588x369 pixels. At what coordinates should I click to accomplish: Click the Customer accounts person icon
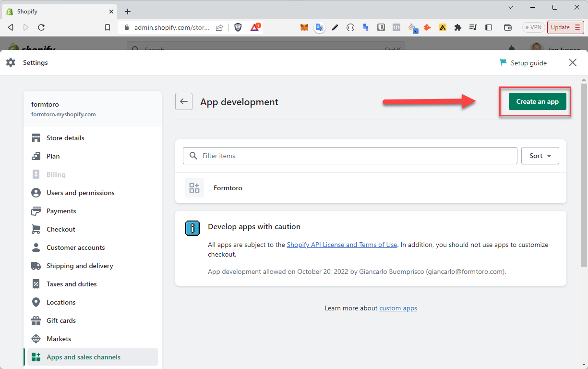pyautogui.click(x=36, y=247)
